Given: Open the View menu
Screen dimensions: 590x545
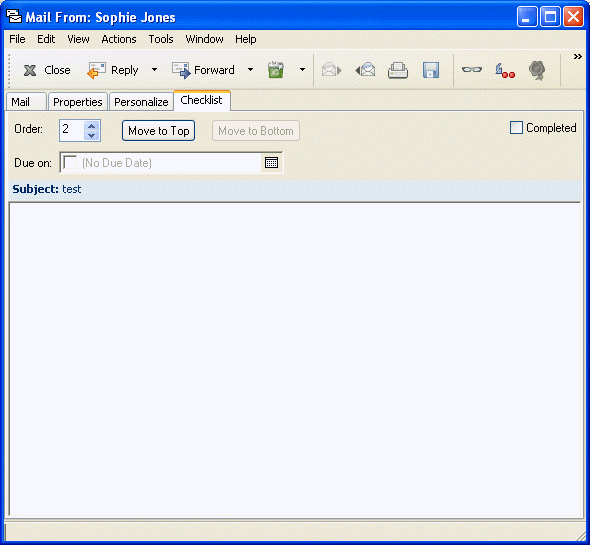Looking at the screenshot, I should (x=78, y=39).
